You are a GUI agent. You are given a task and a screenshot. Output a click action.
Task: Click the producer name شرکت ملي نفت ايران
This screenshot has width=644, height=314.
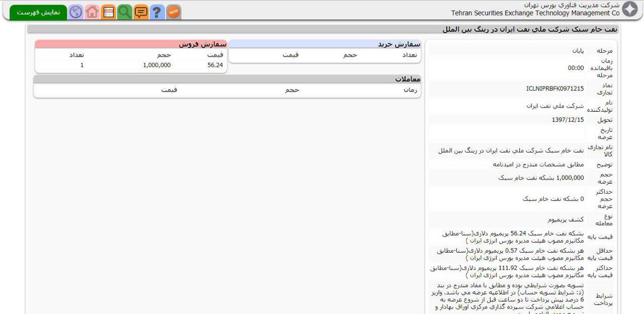(x=555, y=106)
